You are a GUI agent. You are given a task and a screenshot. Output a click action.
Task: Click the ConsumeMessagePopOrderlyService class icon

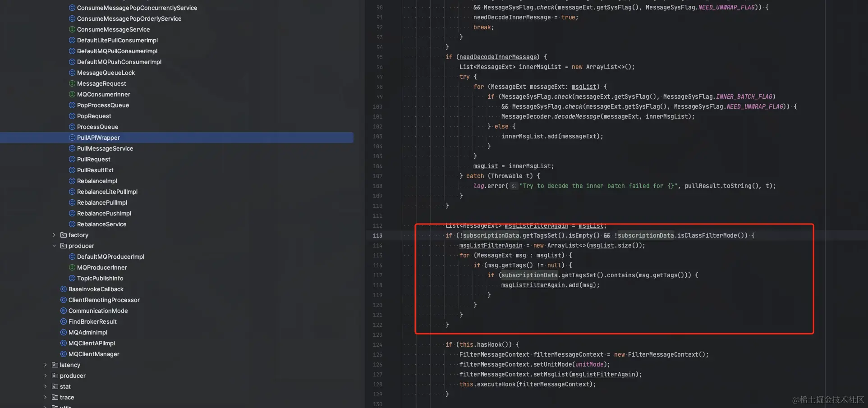[x=72, y=18]
